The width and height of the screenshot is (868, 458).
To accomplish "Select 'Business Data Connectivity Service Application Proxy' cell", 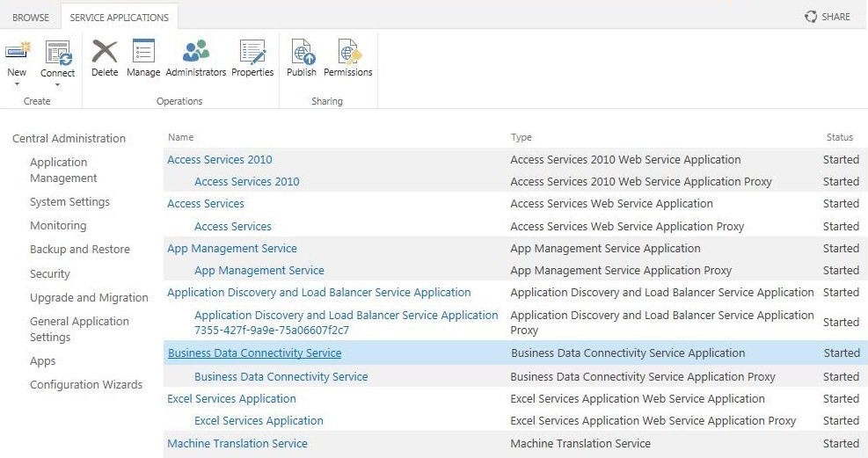I will [643, 377].
